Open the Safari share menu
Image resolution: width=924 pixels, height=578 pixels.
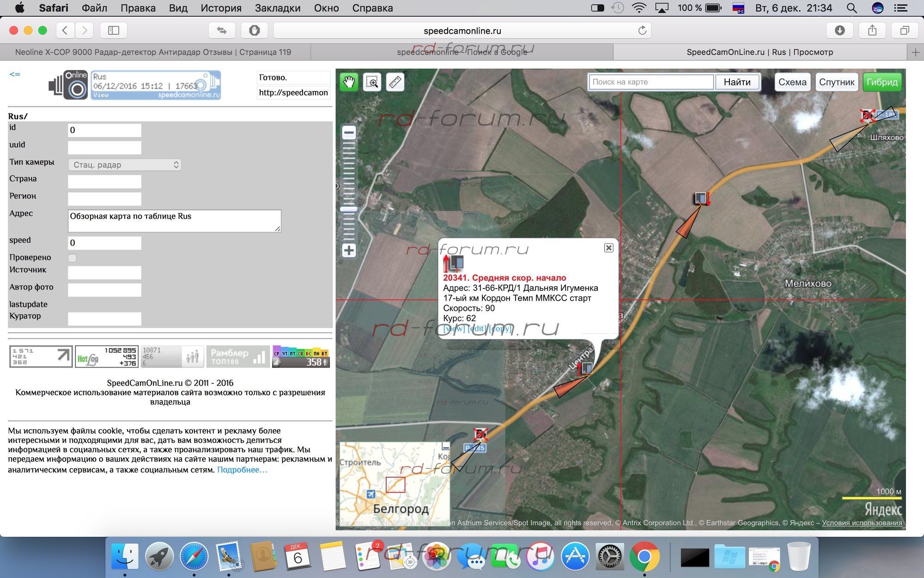coord(872,31)
